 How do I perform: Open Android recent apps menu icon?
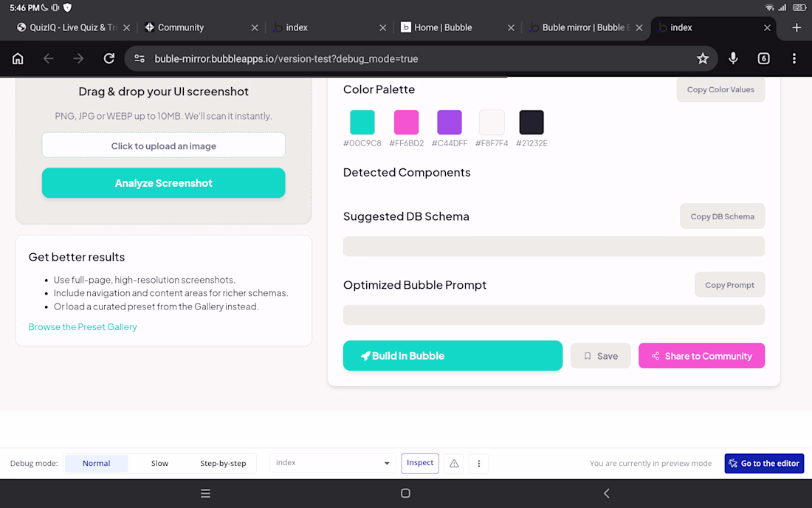(x=206, y=493)
